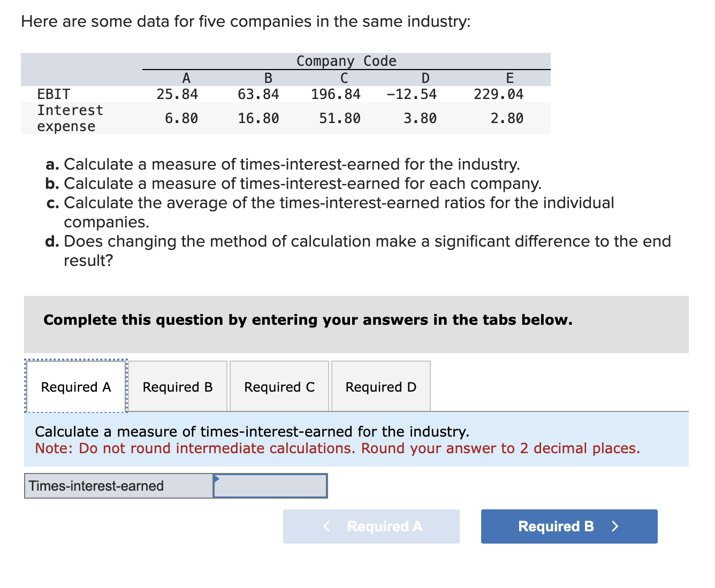Click the column header for company A
715x588 pixels.
tap(186, 78)
